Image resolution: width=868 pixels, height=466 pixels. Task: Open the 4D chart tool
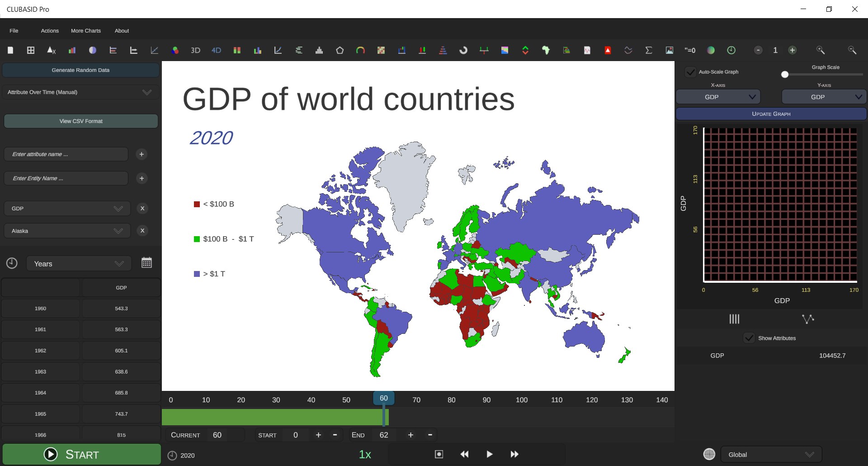[x=216, y=50]
